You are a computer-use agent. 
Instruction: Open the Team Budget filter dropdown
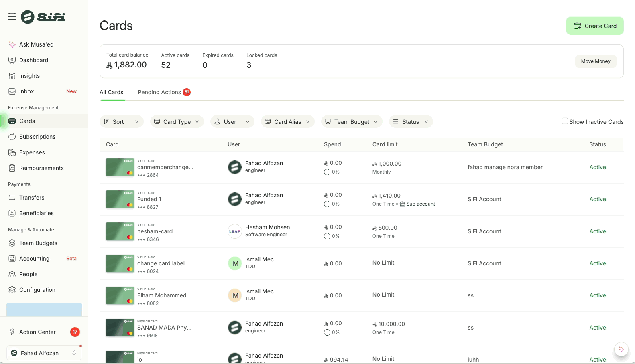pyautogui.click(x=351, y=122)
